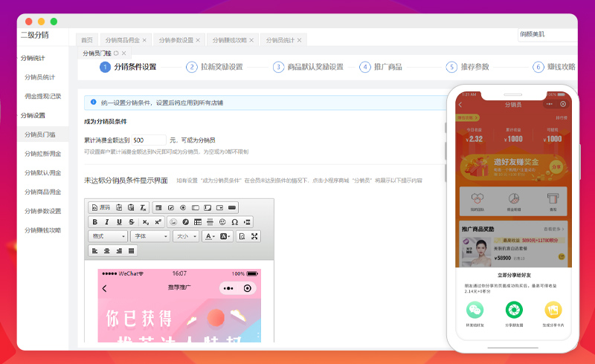
Task: Insert a checkbox form element
Action: 171,207
